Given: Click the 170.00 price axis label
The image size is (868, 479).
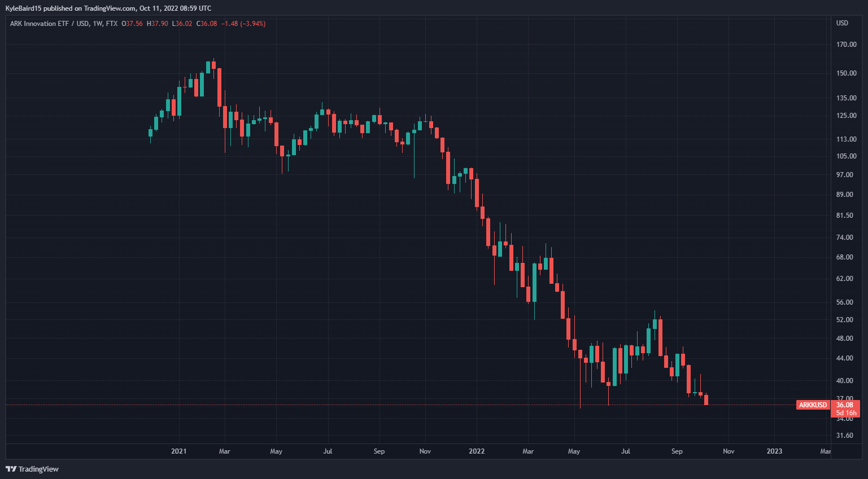Looking at the screenshot, I should [846, 45].
